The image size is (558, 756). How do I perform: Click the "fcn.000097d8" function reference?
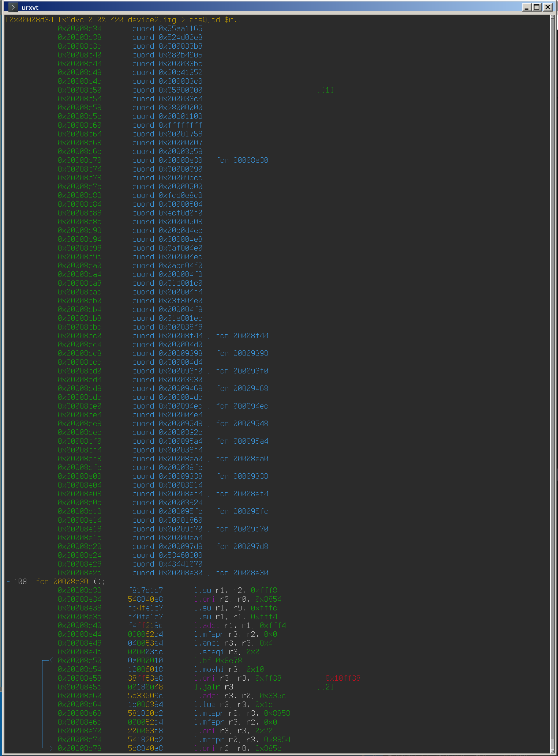242,546
